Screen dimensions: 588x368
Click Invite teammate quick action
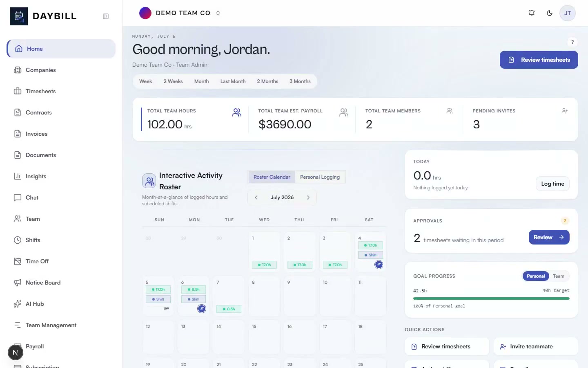[x=536, y=346]
